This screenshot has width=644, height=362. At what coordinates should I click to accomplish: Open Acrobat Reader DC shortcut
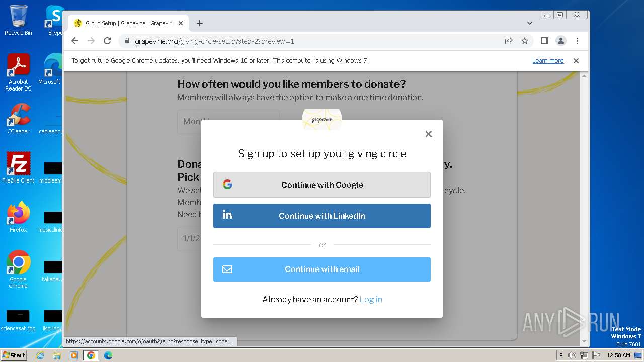18,72
